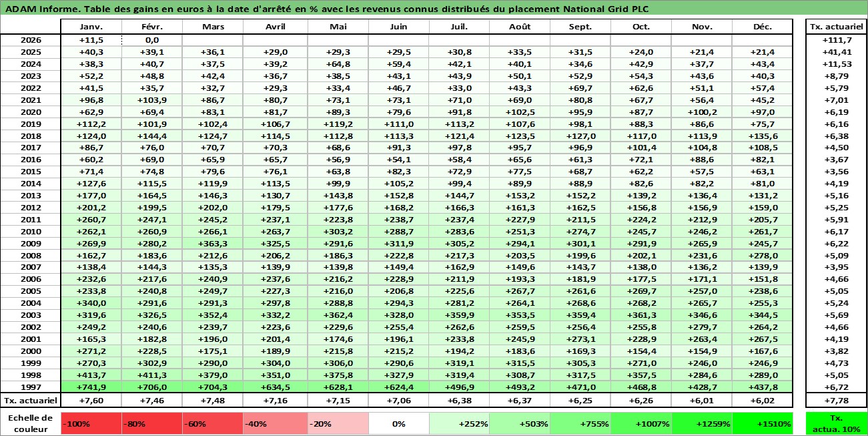
Task: Select the +135,6 cell for Déc. 2018
Action: [762, 136]
